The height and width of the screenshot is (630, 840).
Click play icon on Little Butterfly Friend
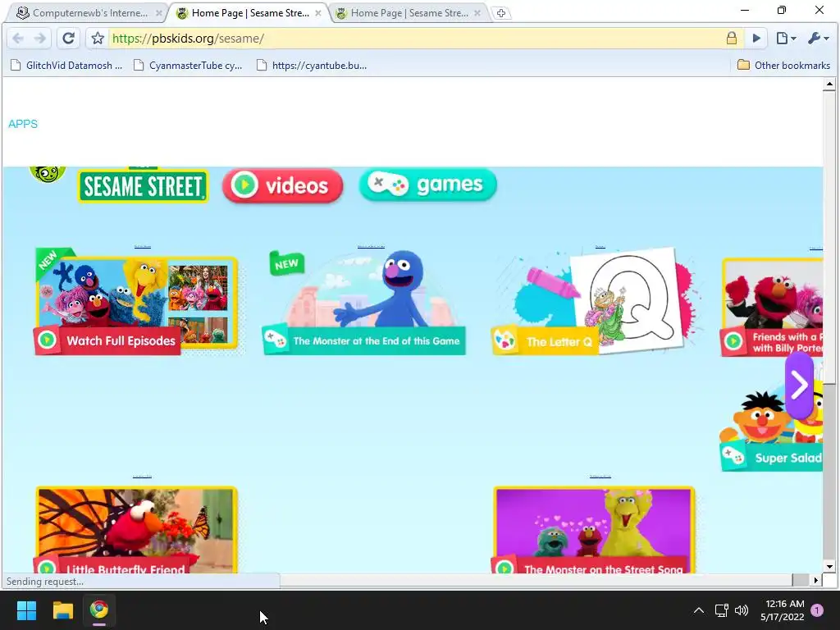coord(47,568)
